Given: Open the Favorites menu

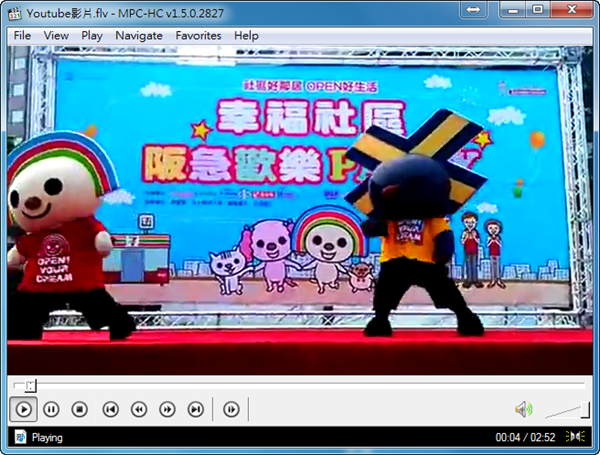Looking at the screenshot, I should tap(198, 35).
